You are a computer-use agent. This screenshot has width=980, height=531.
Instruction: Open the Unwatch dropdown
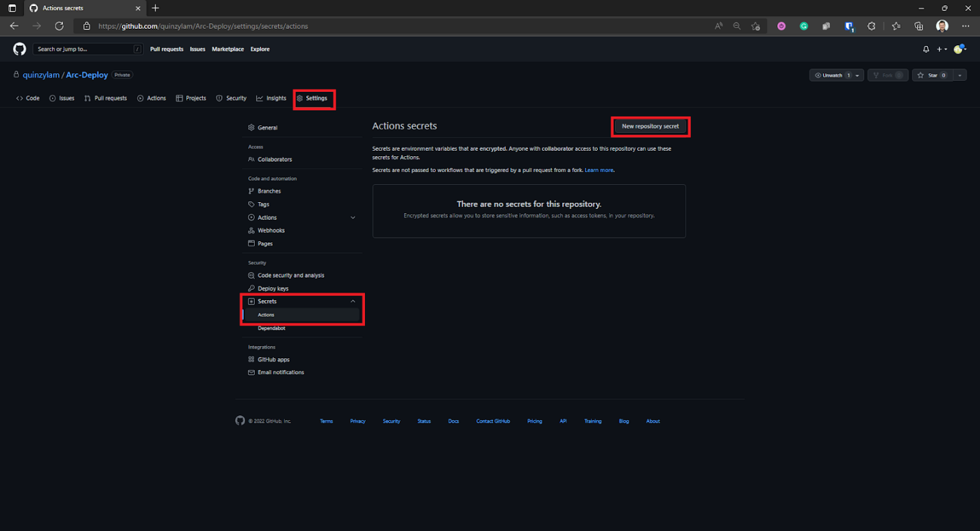(x=836, y=75)
